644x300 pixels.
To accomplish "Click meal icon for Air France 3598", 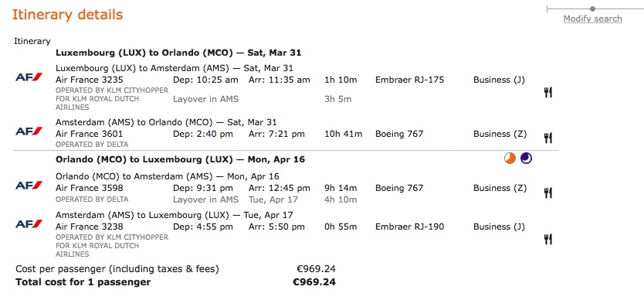I will [x=548, y=193].
